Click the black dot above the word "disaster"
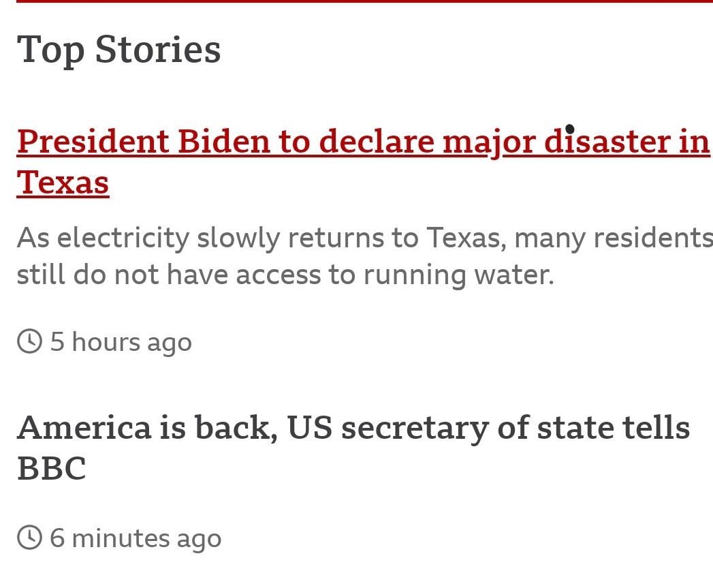Viewport: 713px width, 588px height. [569, 129]
